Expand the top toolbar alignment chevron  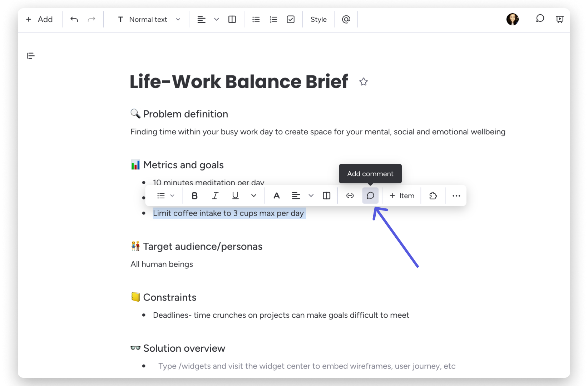(x=216, y=19)
